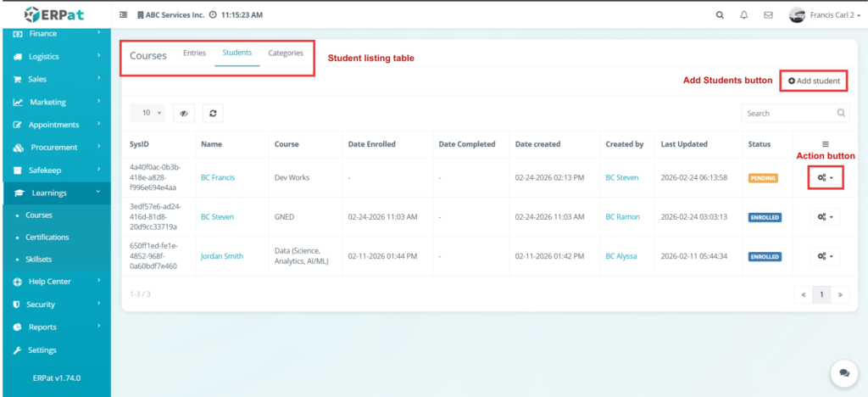
Task: Open action dropdown for Jordan Smith row
Action: 824,255
